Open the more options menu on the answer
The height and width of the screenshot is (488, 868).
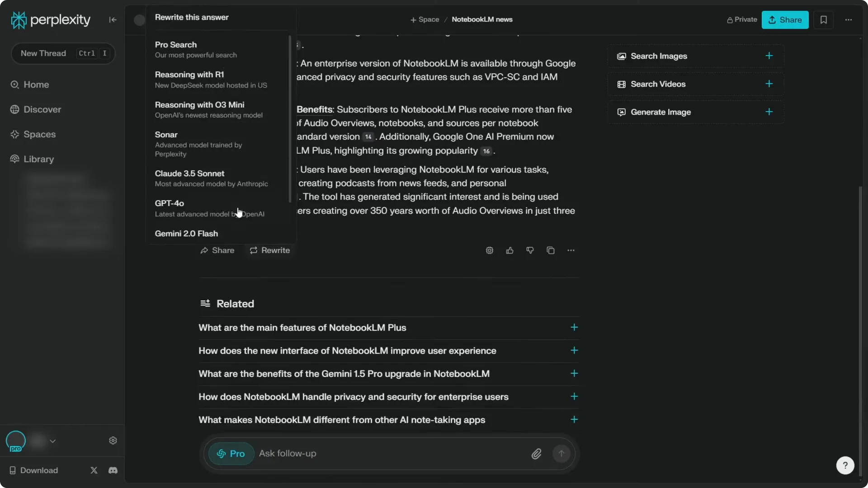(x=571, y=250)
